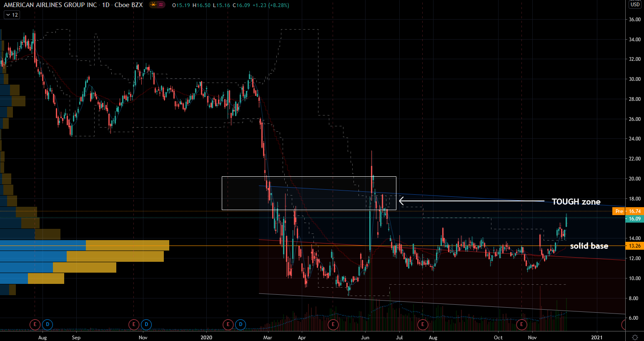Select the solid base text annotation

(x=589, y=246)
